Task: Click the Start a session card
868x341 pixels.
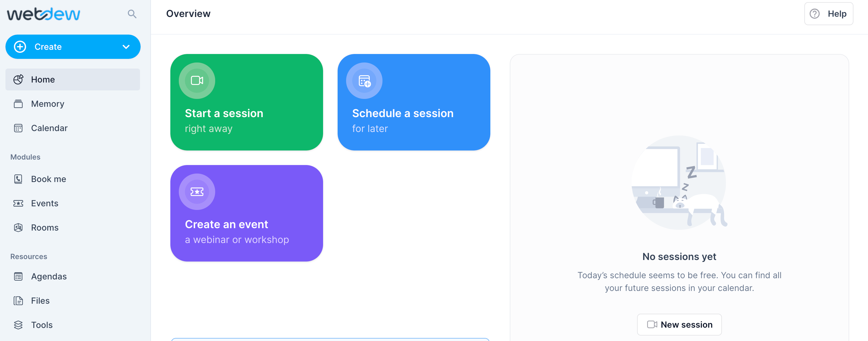Action: tap(247, 102)
